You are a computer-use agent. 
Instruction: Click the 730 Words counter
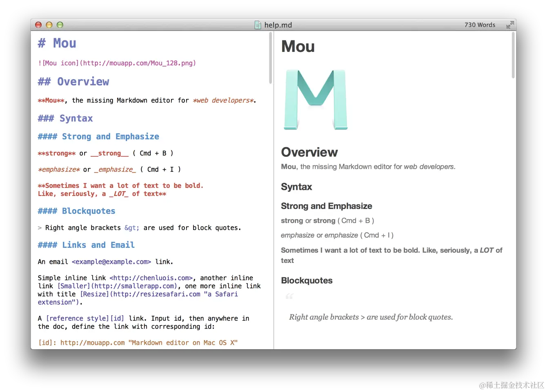[x=480, y=25]
